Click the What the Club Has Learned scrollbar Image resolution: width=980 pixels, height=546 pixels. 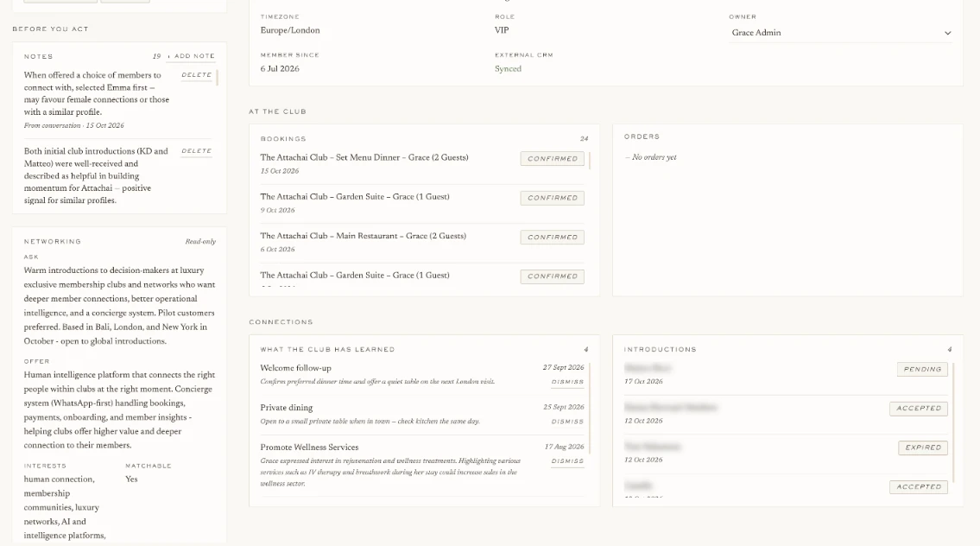590,408
